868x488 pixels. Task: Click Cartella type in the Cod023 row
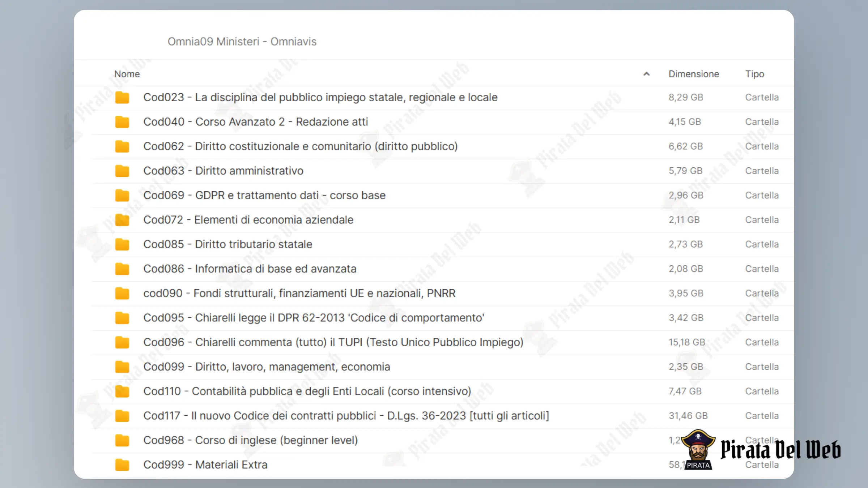click(x=762, y=98)
